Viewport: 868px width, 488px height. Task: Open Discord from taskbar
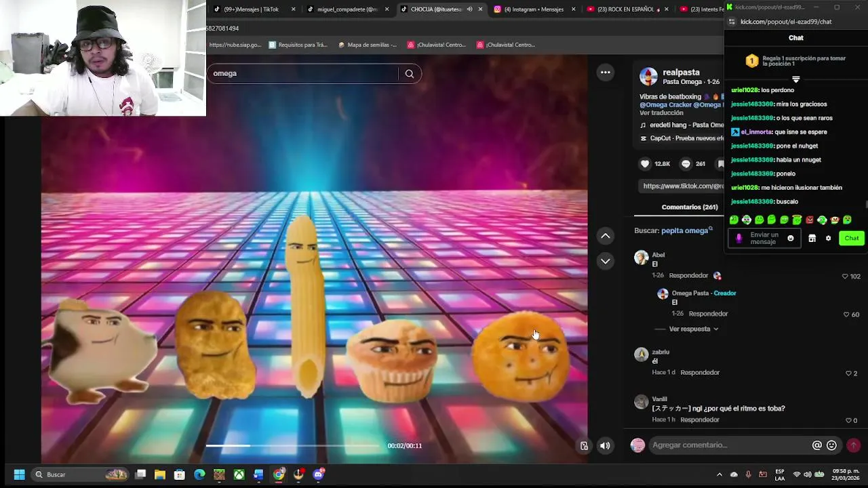point(318,474)
